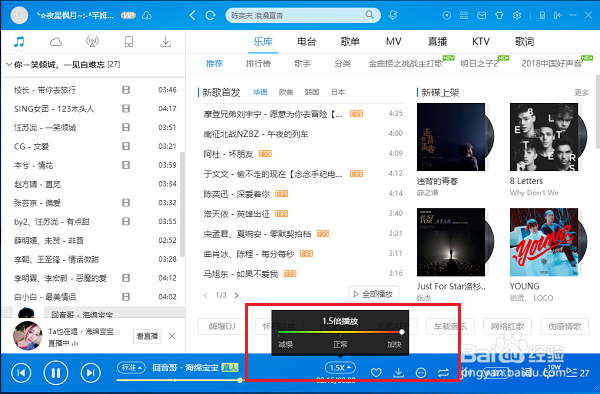Viewport: 600px width, 394px height.
Task: Click the speed slider handle at 加快
Action: pyautogui.click(x=402, y=332)
